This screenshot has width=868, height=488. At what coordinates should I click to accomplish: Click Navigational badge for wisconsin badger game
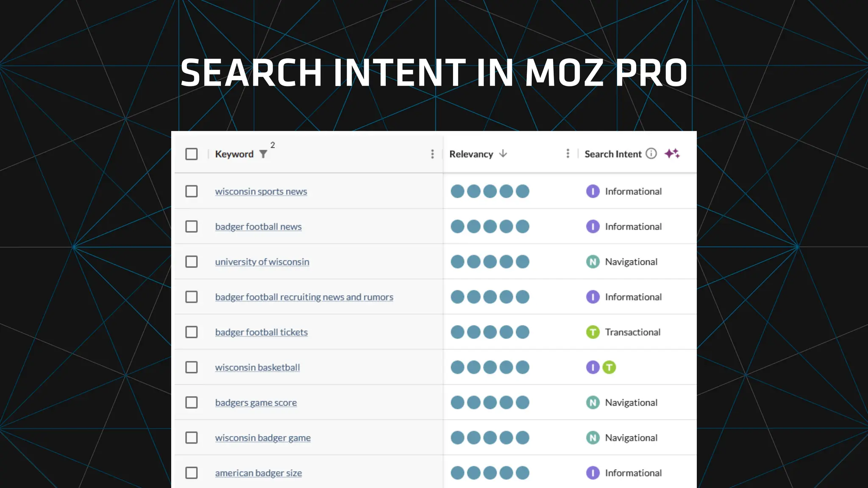593,438
